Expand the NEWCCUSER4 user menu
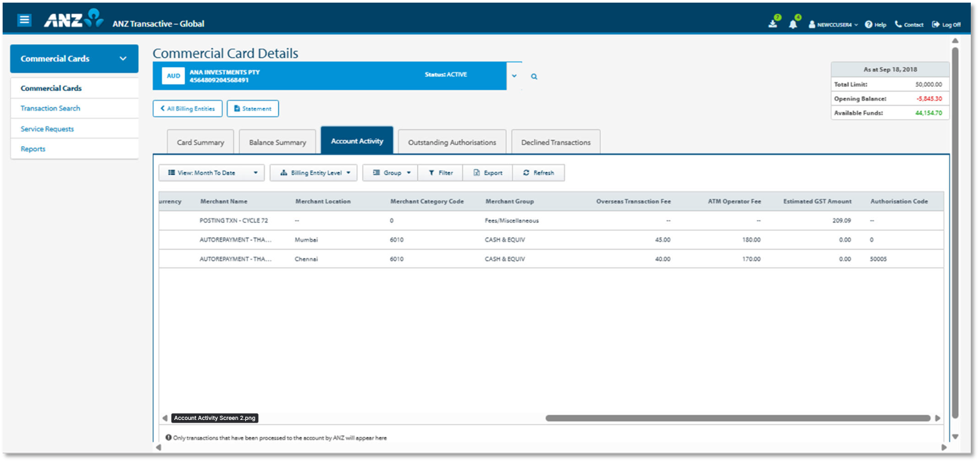This screenshot has height=462, width=980. 833,24
